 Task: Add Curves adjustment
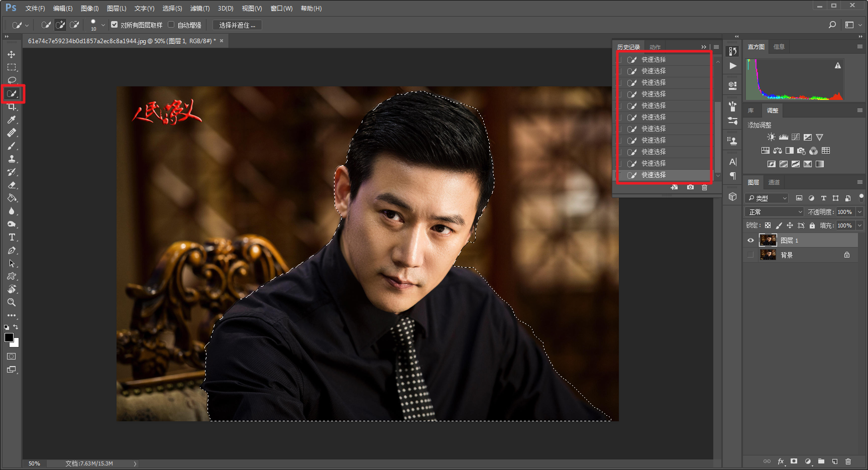796,137
